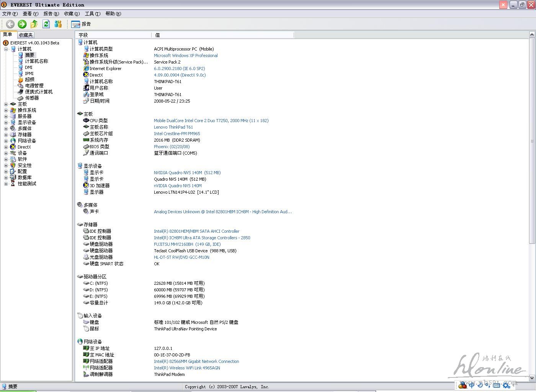
Task: Select the 电源管理 power management item
Action: click(x=34, y=86)
